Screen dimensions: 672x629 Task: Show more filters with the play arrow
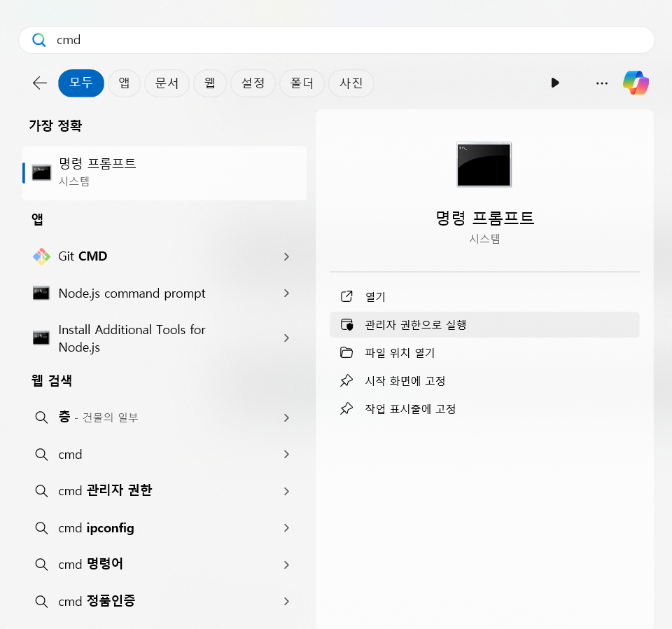point(555,83)
